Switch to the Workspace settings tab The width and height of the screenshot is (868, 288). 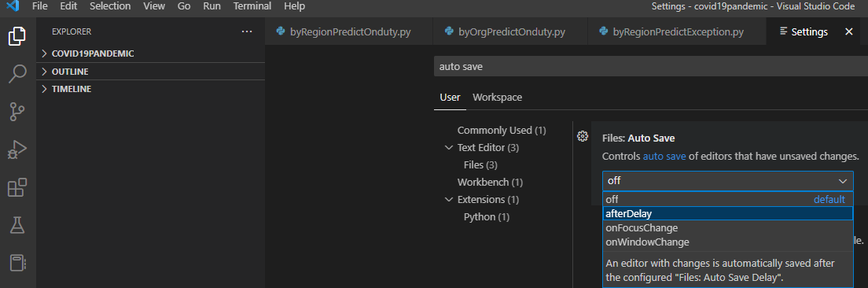coord(497,98)
